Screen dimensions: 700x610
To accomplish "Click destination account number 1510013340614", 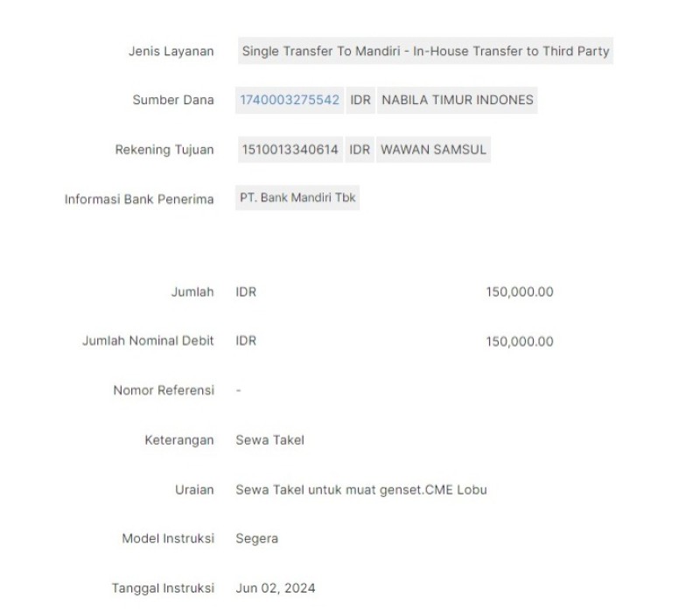I will coord(290,150).
